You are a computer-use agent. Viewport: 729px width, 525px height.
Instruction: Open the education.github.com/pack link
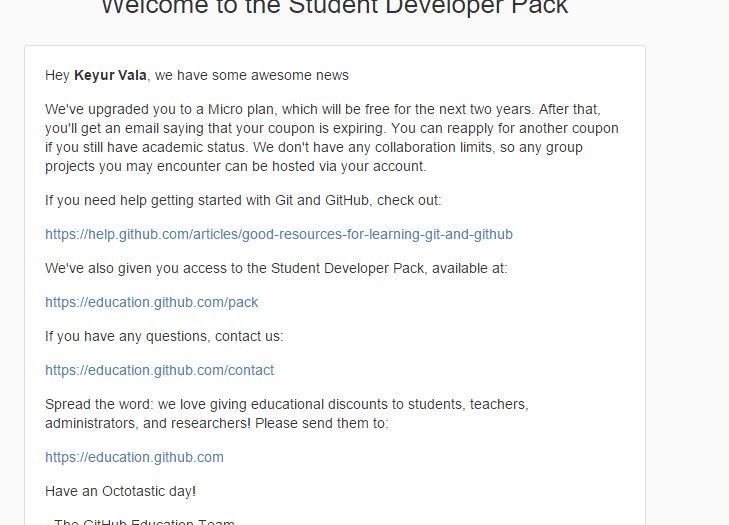point(152,302)
